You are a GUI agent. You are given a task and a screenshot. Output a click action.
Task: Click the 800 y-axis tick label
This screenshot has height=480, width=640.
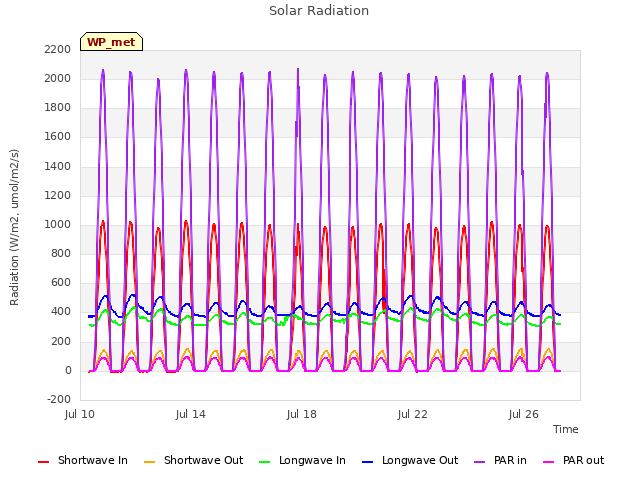coord(61,254)
